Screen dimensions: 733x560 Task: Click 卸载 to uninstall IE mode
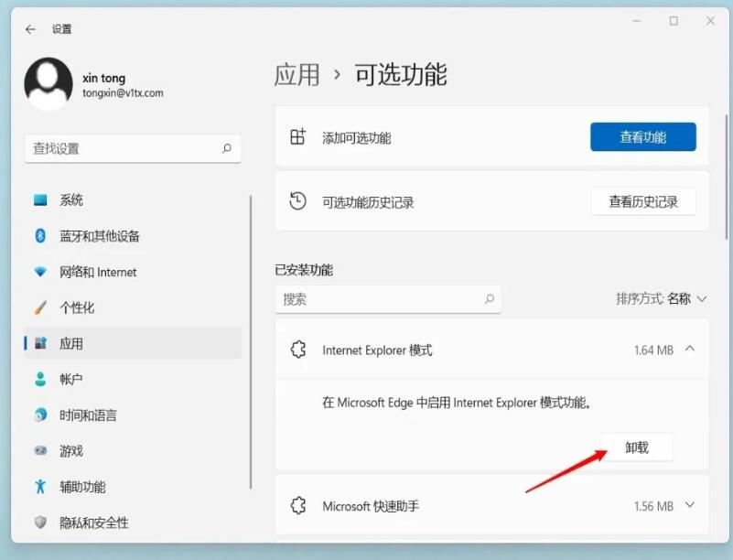(x=638, y=447)
